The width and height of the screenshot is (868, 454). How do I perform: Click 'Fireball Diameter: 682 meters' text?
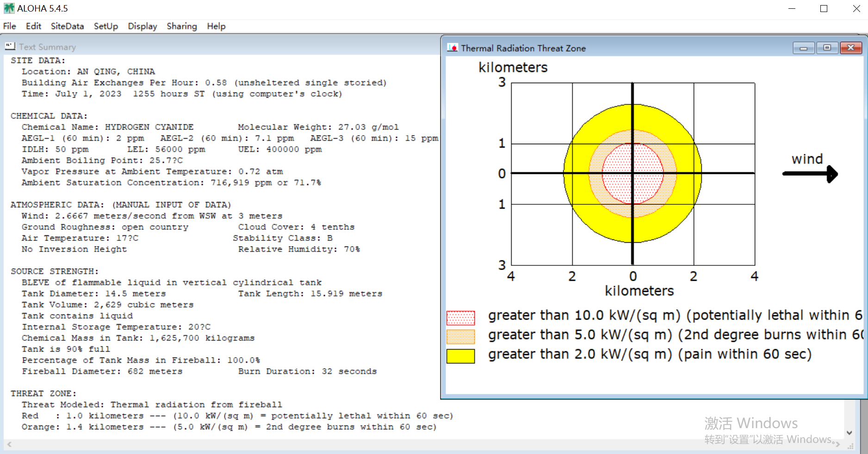click(102, 371)
